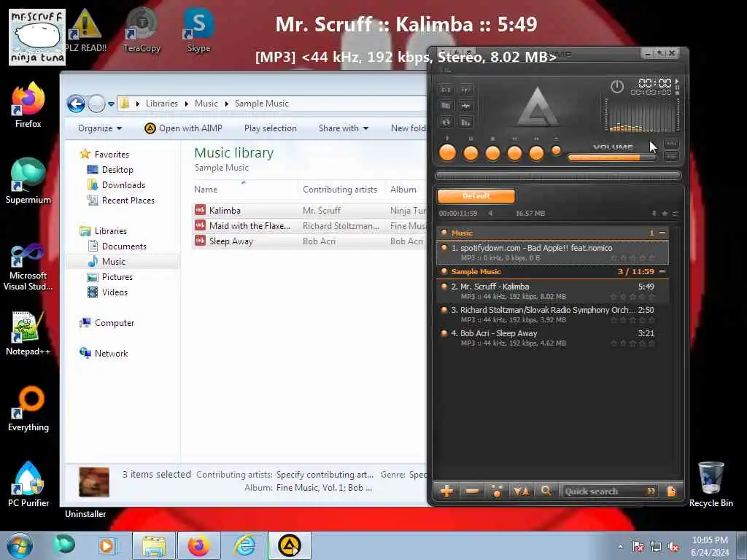Screen dimensions: 747x560
Task: Click the muted volume tray icon
Action: coord(674,546)
